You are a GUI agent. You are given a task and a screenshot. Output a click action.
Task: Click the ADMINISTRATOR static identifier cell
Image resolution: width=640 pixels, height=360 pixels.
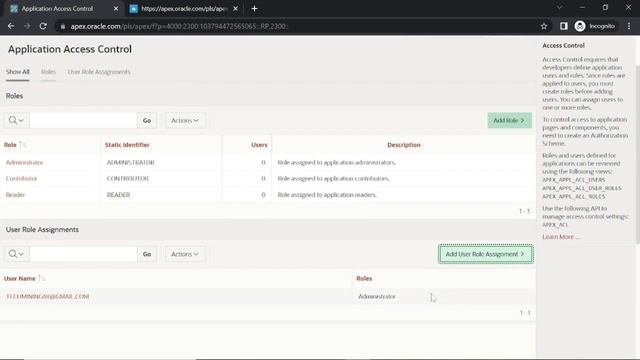tap(131, 162)
